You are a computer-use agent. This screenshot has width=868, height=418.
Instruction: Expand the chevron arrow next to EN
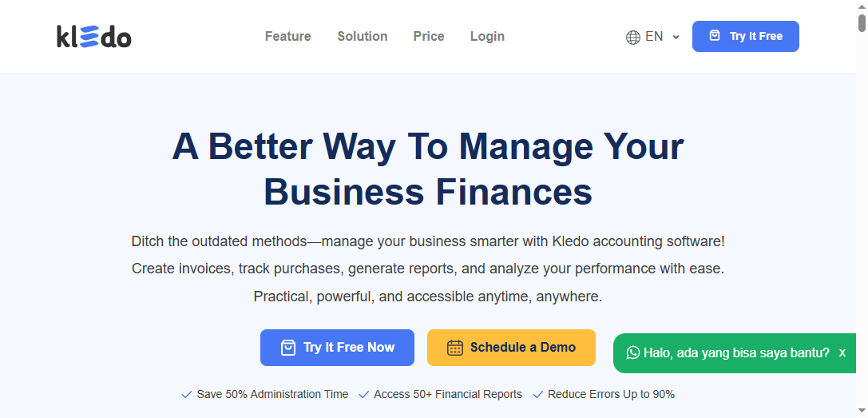click(676, 37)
